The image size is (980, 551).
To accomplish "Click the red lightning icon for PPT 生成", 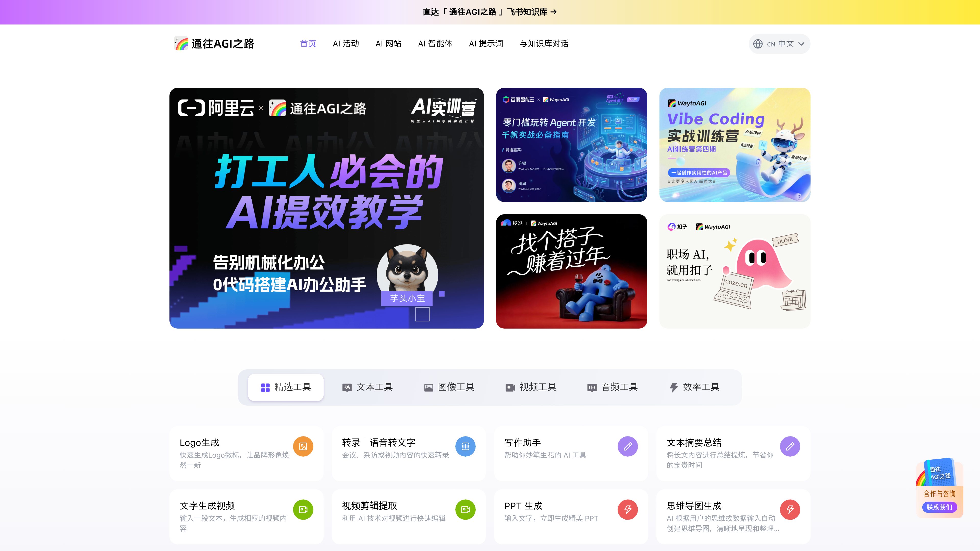I will click(x=627, y=510).
